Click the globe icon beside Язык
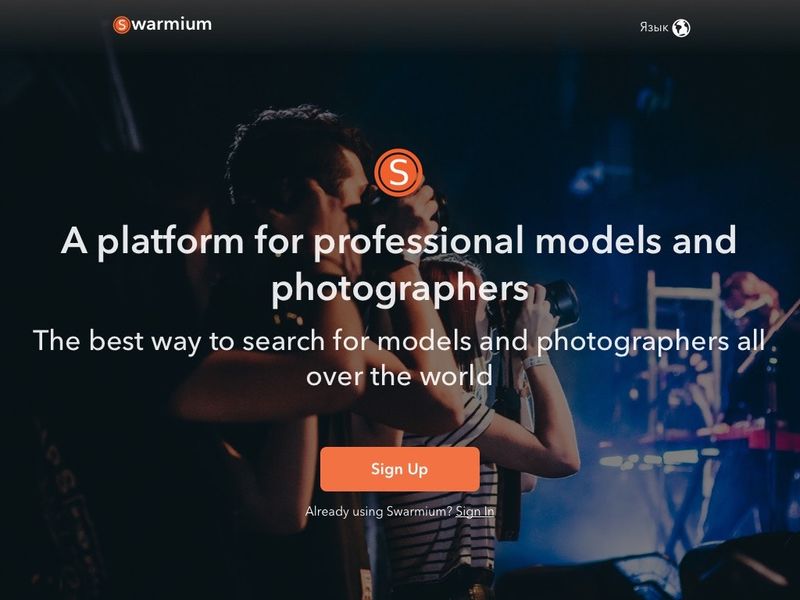This screenshot has height=600, width=800. click(x=681, y=28)
